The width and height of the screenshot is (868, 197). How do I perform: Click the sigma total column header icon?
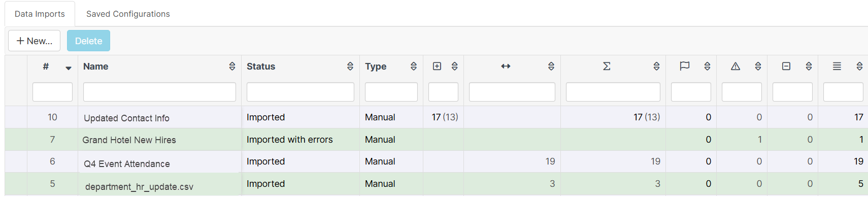pos(607,66)
